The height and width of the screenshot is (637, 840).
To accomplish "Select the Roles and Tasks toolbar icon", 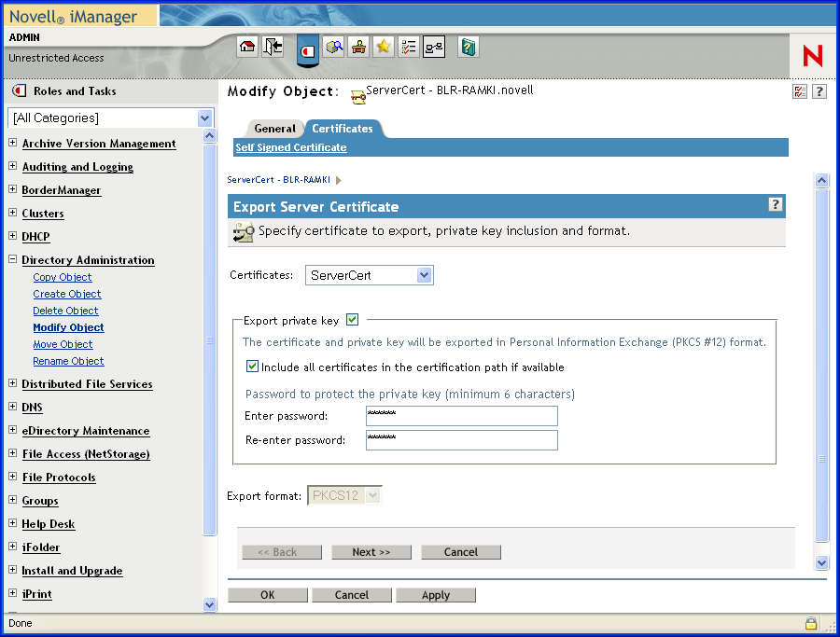I will 307,51.
